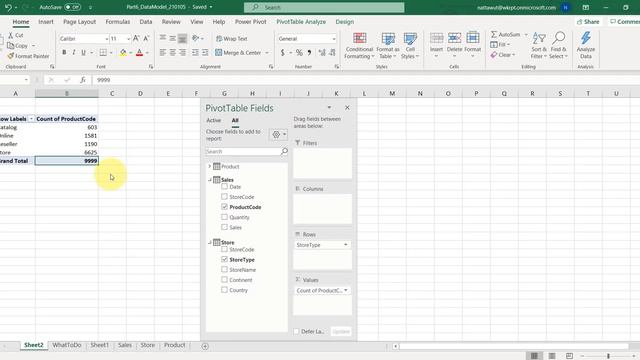Click the Wrap Text button
The width and height of the screenshot is (640, 360).
(231, 38)
